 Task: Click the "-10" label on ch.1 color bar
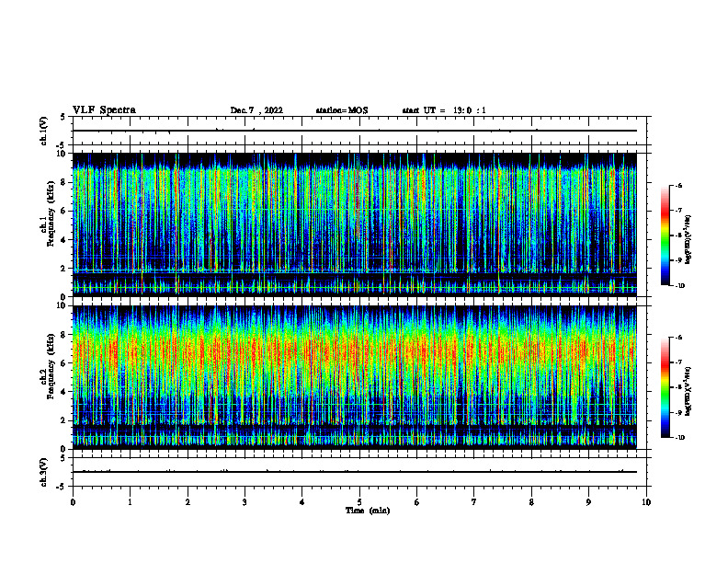pos(680,286)
